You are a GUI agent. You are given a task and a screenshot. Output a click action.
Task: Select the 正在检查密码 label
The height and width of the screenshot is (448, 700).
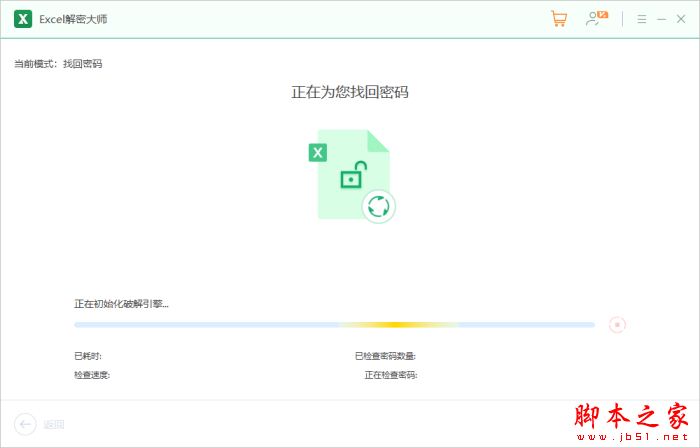(391, 375)
